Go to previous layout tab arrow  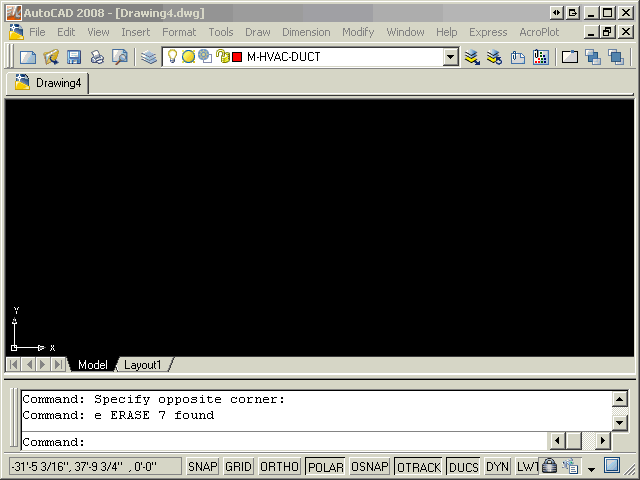(x=29, y=364)
